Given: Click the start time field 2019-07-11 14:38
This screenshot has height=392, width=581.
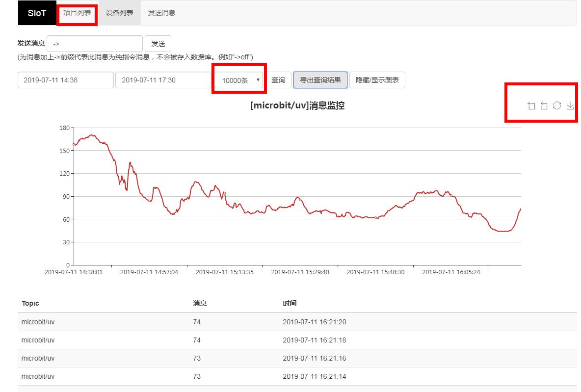Looking at the screenshot, I should (x=66, y=80).
